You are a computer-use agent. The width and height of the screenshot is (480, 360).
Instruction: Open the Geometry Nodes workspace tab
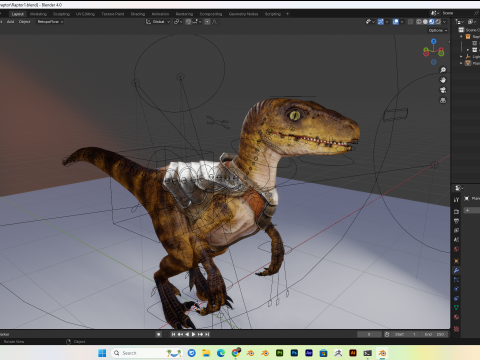243,14
